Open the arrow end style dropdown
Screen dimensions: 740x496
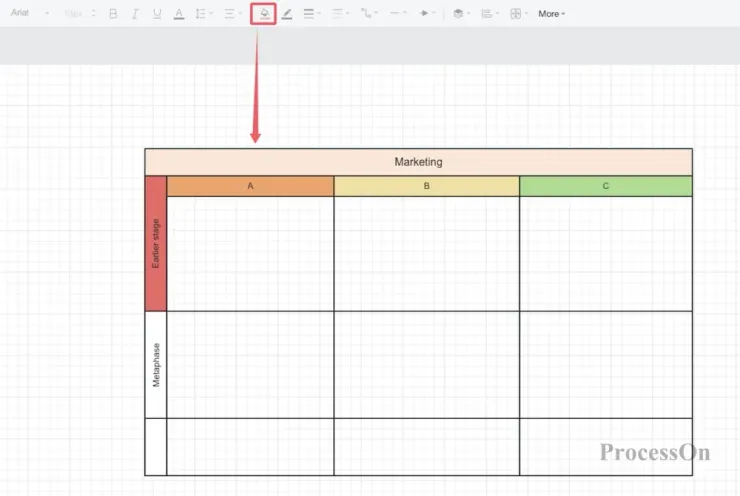(x=427, y=13)
